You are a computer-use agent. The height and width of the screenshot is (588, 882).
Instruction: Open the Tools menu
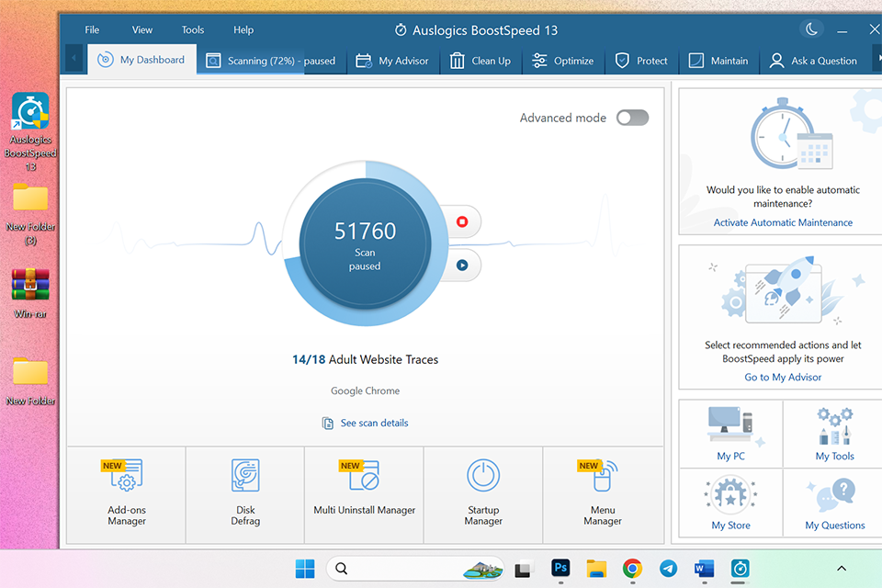193,29
